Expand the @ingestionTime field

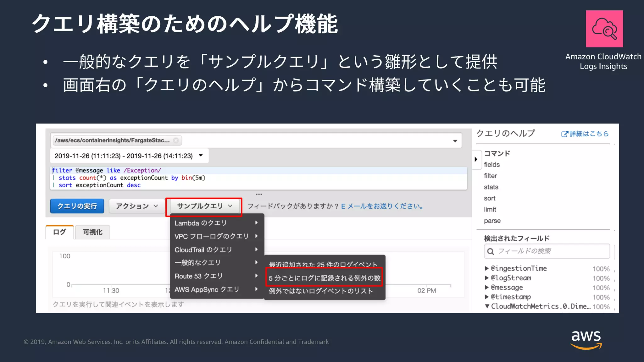(x=487, y=268)
